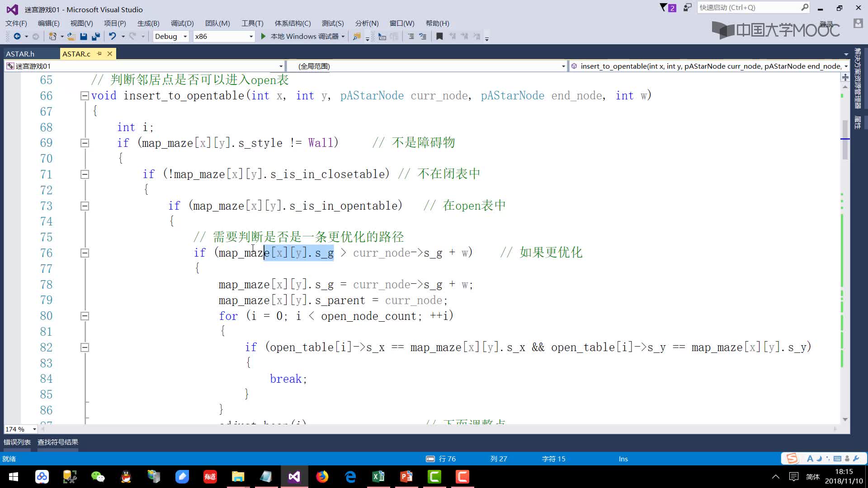The image size is (868, 488).
Task: Open the document tab list dropdown
Action: click(x=846, y=54)
